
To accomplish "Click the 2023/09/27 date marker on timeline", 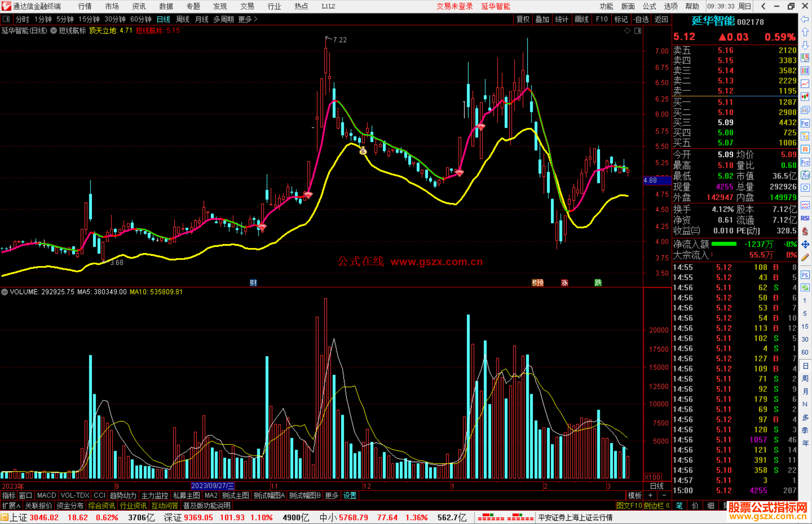I will coord(212,486).
